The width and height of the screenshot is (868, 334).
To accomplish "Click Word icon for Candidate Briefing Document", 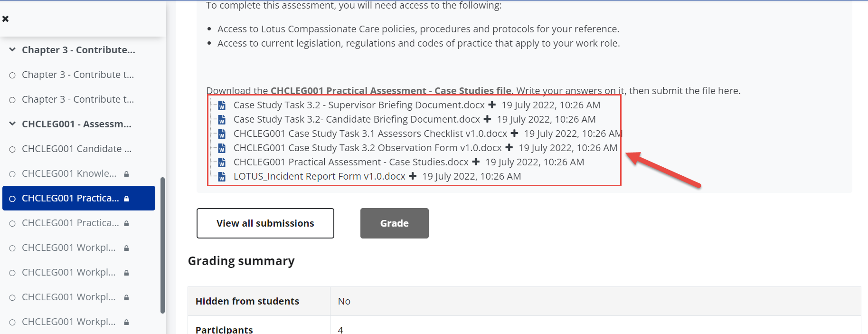I will click(x=222, y=120).
